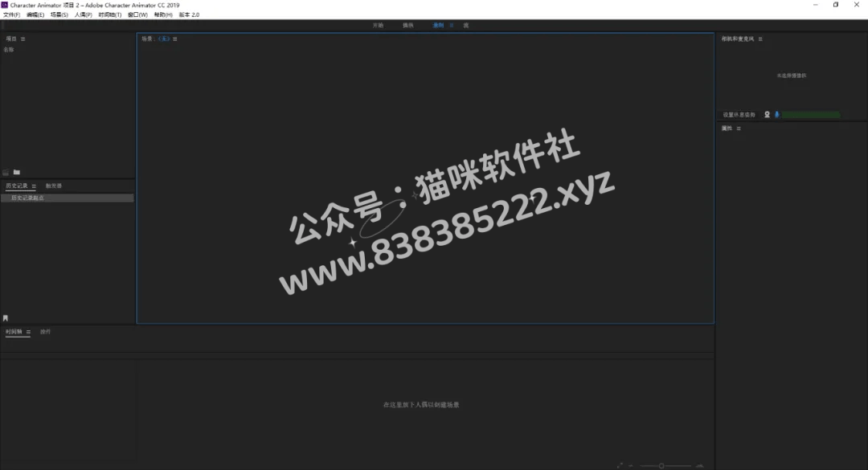868x470 pixels.
Task: Click the Character Animator title bar app icon
Action: click(x=5, y=5)
